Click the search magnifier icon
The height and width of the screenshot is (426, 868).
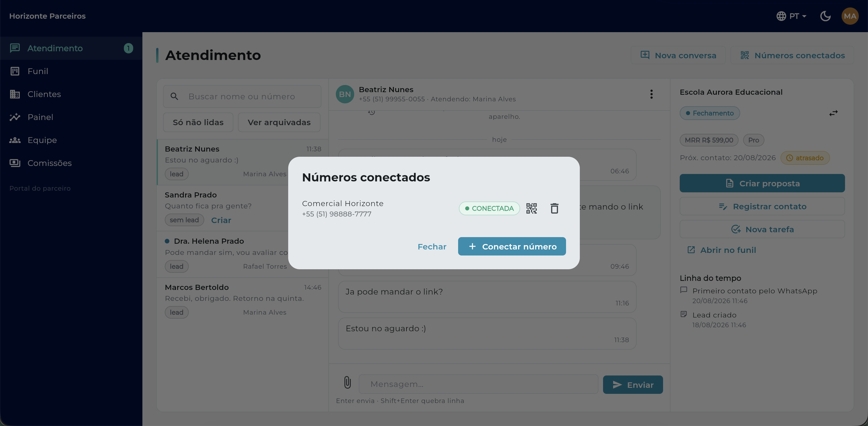[174, 96]
